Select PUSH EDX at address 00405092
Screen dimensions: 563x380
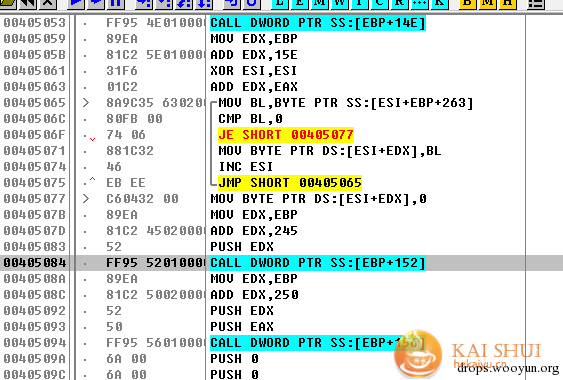click(x=242, y=311)
